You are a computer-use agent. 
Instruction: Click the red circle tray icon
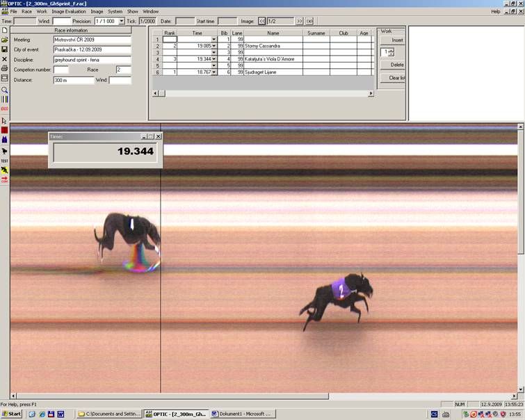click(x=474, y=414)
